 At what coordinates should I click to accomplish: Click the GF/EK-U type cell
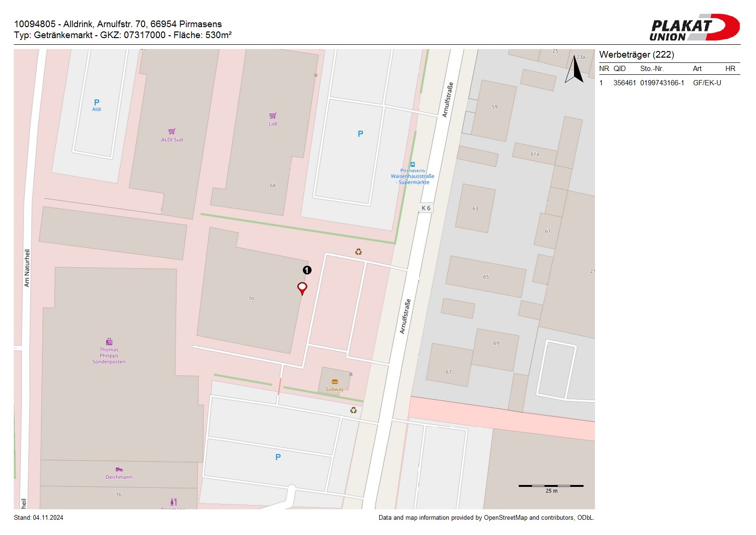(707, 83)
